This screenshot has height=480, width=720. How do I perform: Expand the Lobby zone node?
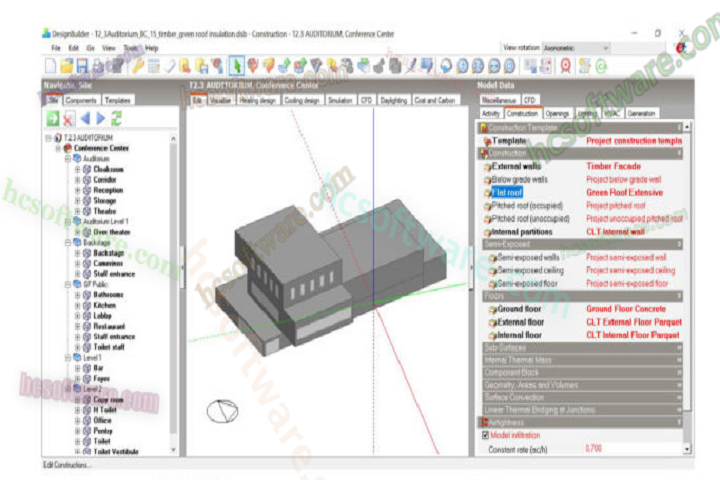(x=77, y=316)
